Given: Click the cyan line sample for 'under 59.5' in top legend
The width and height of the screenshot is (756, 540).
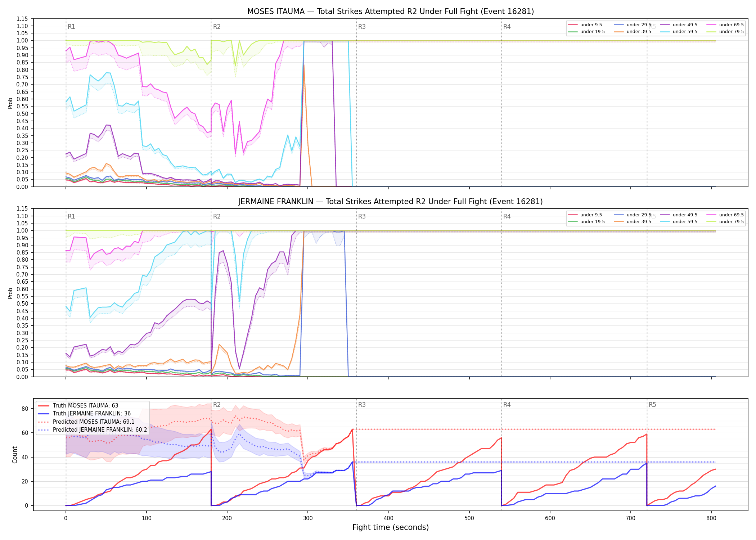Looking at the screenshot, I should [x=665, y=32].
